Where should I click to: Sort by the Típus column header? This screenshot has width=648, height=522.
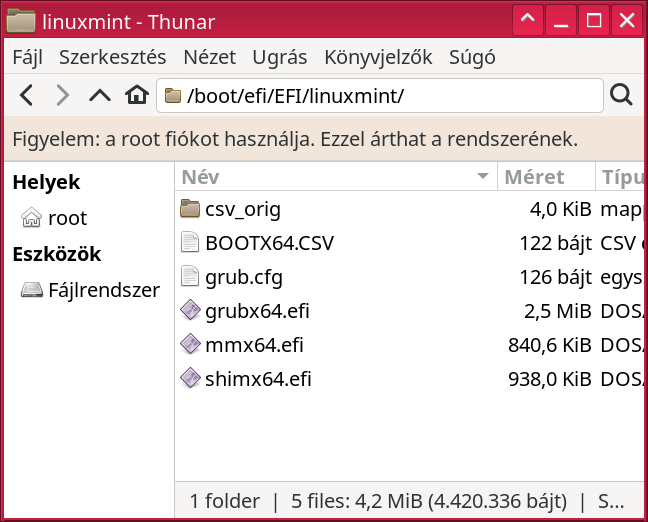pos(622,177)
